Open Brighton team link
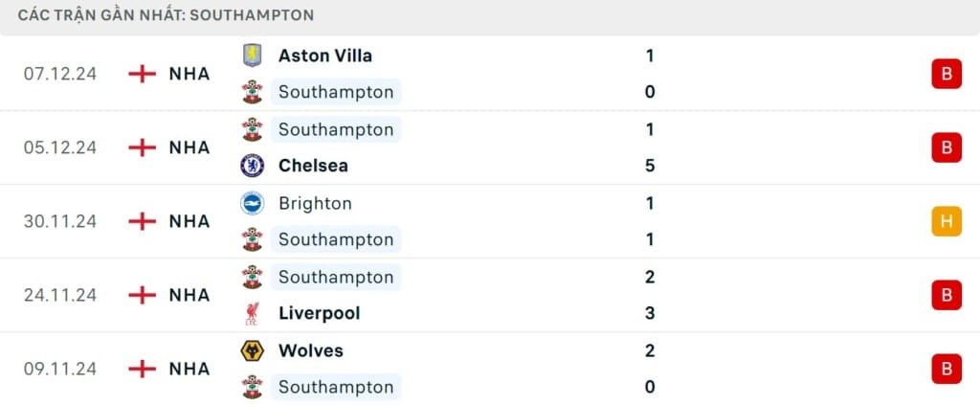 click(x=315, y=203)
